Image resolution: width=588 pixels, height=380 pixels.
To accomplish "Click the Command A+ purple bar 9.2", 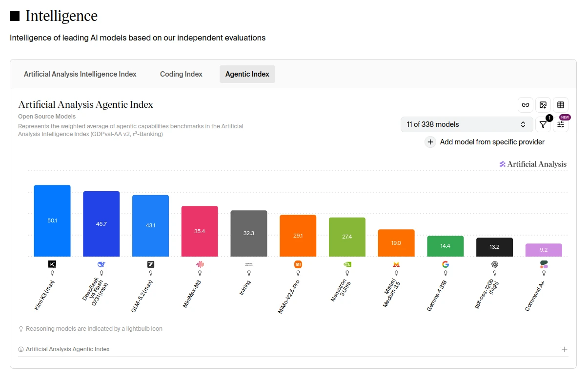I will coord(544,250).
